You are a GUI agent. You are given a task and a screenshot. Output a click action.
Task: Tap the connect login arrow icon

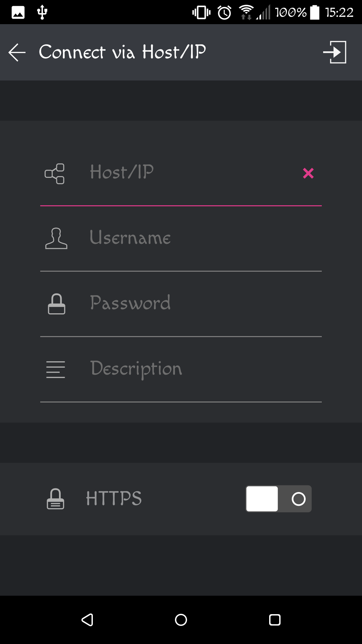[x=335, y=52]
